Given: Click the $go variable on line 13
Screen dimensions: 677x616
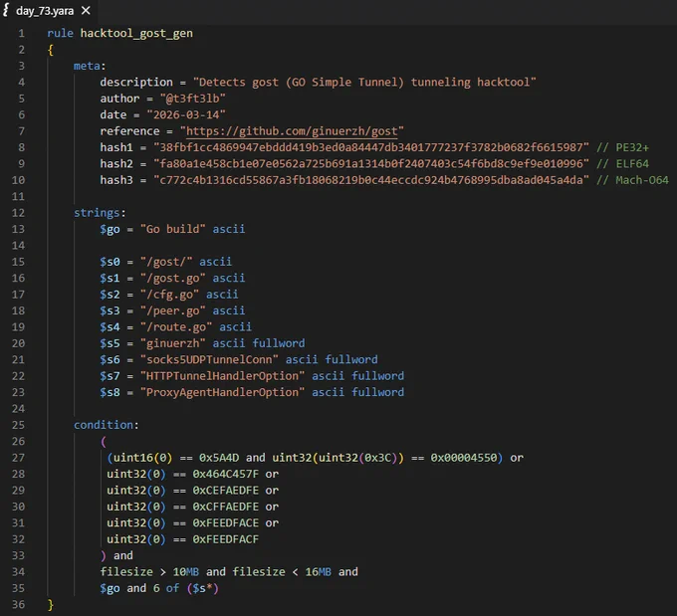Looking at the screenshot, I should tap(111, 229).
